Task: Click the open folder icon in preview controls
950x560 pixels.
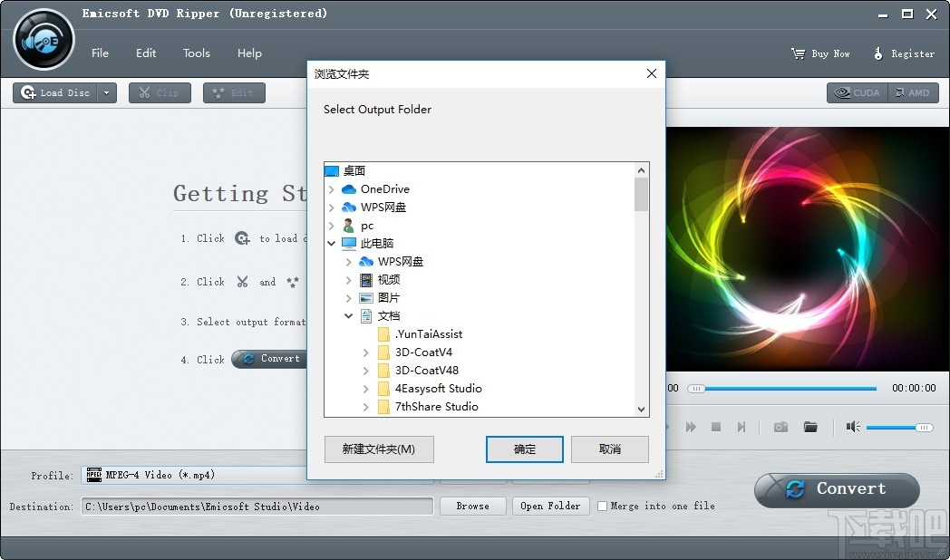Action: [812, 427]
